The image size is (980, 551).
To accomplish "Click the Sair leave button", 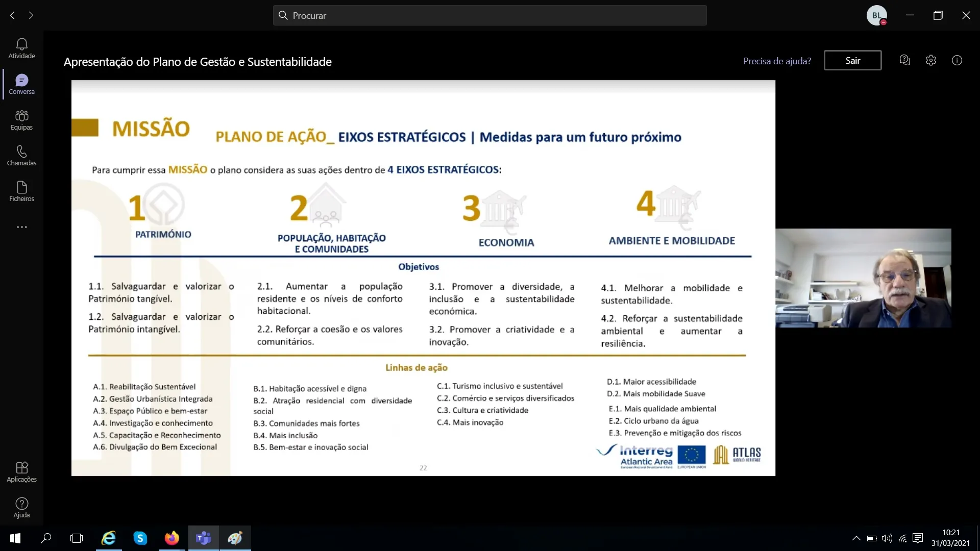I will (852, 61).
